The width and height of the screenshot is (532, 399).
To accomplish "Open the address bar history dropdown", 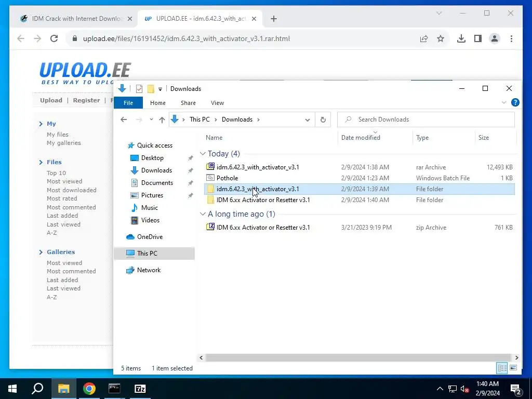I will pos(308,120).
